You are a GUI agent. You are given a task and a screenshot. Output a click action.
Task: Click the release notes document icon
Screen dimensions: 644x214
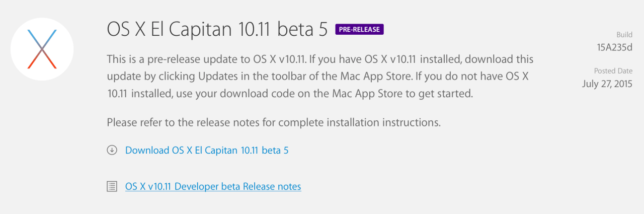[112, 187]
